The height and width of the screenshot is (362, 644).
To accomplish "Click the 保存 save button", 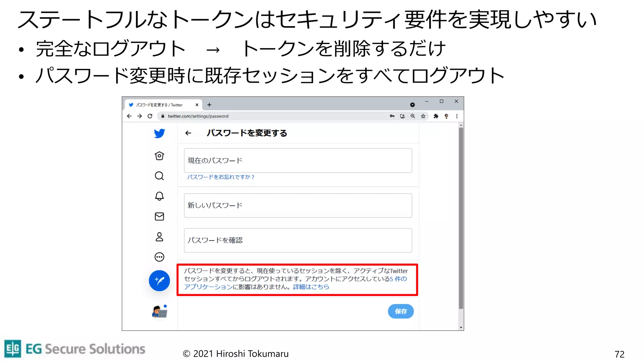I will [401, 311].
